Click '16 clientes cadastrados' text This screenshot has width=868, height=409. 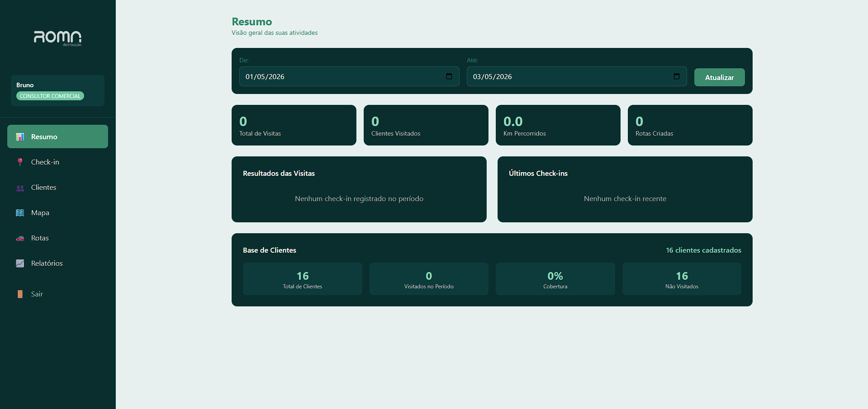(703, 250)
